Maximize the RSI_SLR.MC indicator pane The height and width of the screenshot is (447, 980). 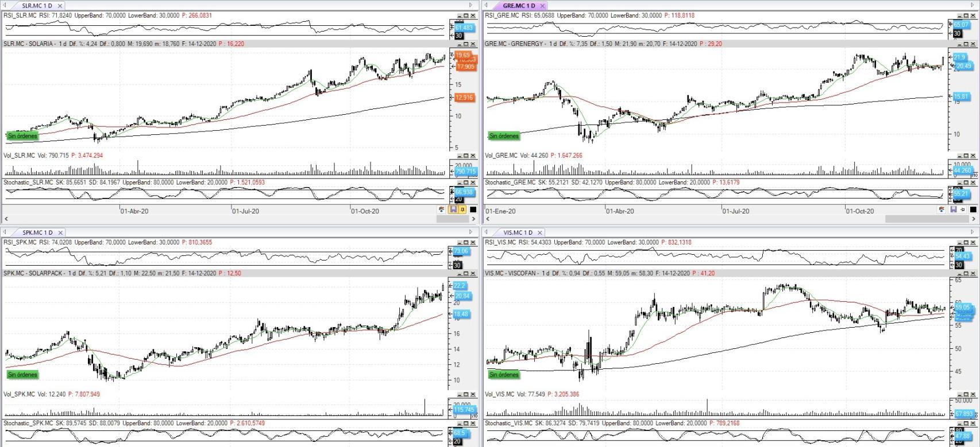(x=466, y=16)
